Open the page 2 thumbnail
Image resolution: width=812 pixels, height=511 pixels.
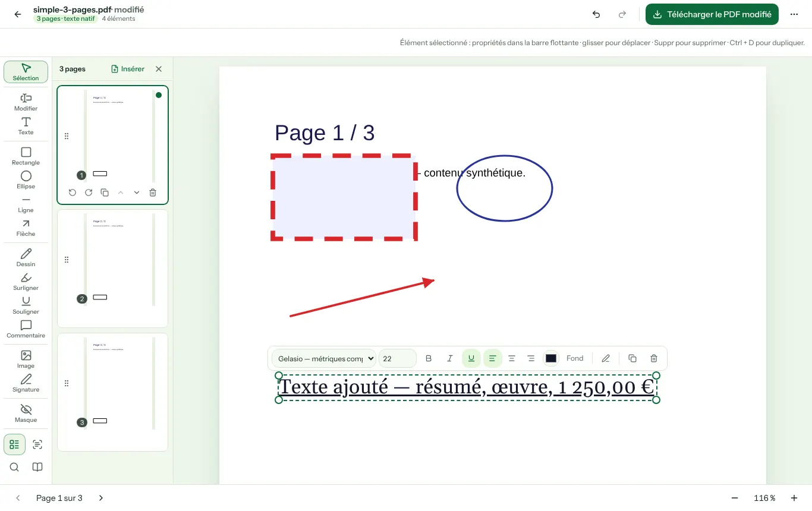pyautogui.click(x=112, y=268)
